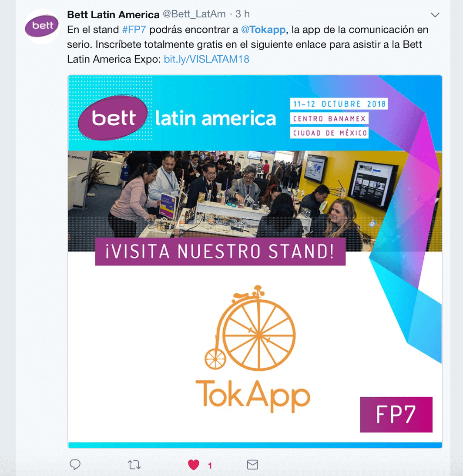Open the Bett purple profile avatar
Viewport: 463px width, 476px height.
42,27
